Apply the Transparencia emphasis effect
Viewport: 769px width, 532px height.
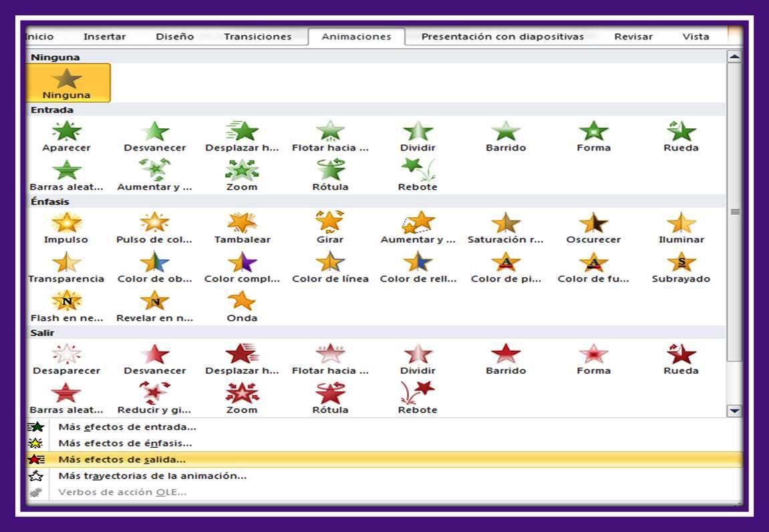(x=67, y=267)
